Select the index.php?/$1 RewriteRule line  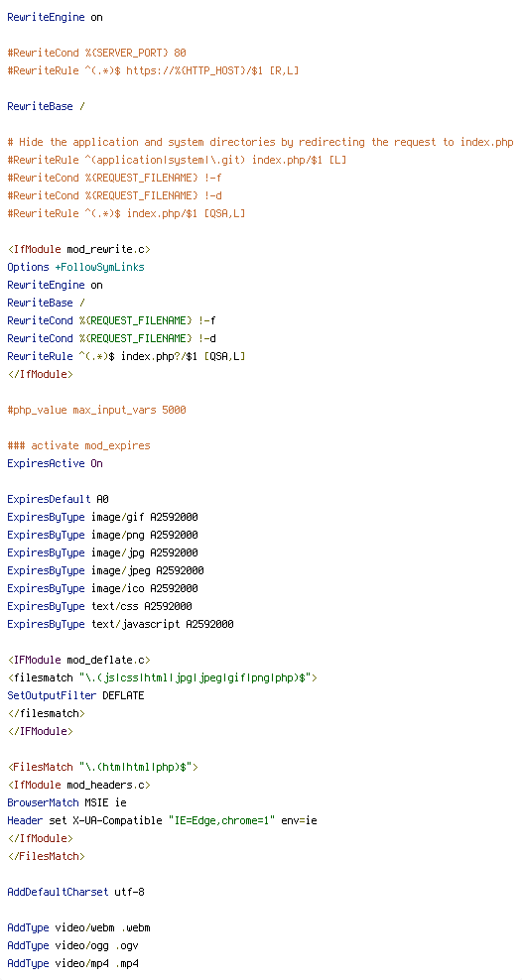click(x=126, y=356)
